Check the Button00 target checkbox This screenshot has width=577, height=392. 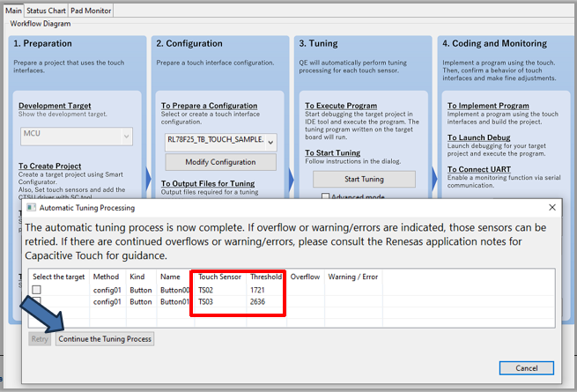[37, 290]
